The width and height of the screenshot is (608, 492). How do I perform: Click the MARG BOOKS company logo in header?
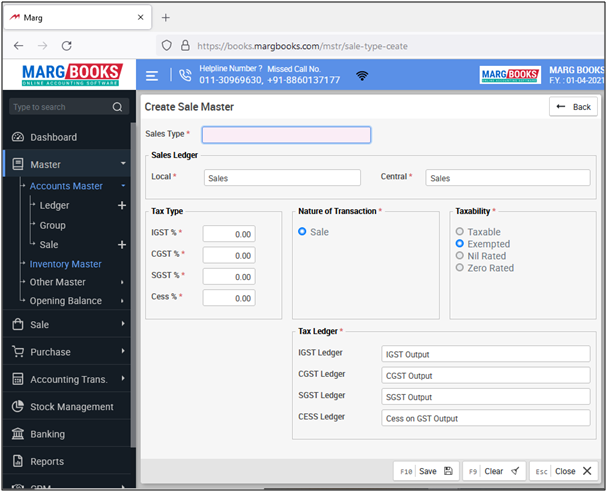510,75
